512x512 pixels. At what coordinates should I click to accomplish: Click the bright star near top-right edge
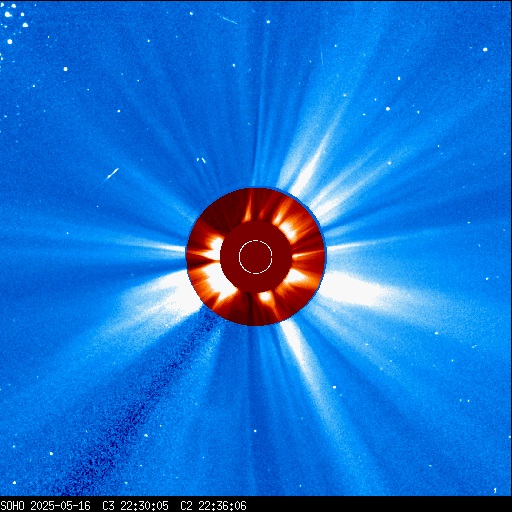click(x=485, y=50)
